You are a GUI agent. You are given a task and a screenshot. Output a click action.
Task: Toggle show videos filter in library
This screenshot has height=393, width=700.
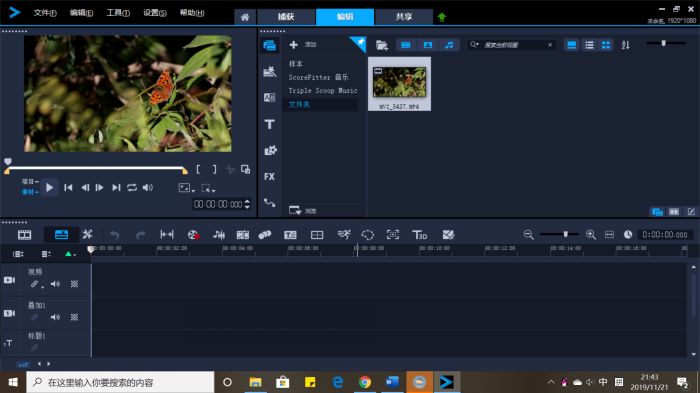click(x=405, y=45)
